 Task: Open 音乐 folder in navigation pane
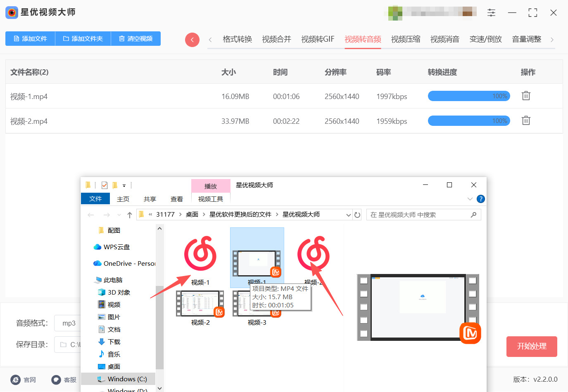click(x=109, y=354)
